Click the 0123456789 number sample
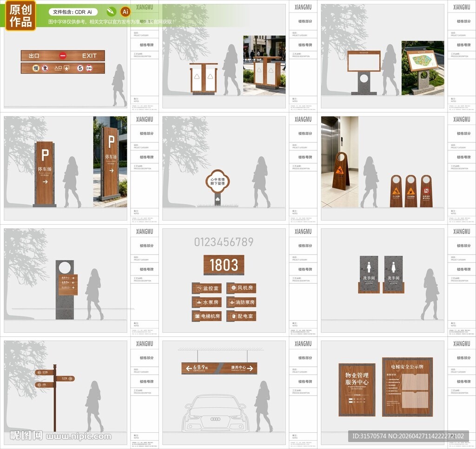Screen dimensions: 476x449 pyautogui.click(x=224, y=242)
